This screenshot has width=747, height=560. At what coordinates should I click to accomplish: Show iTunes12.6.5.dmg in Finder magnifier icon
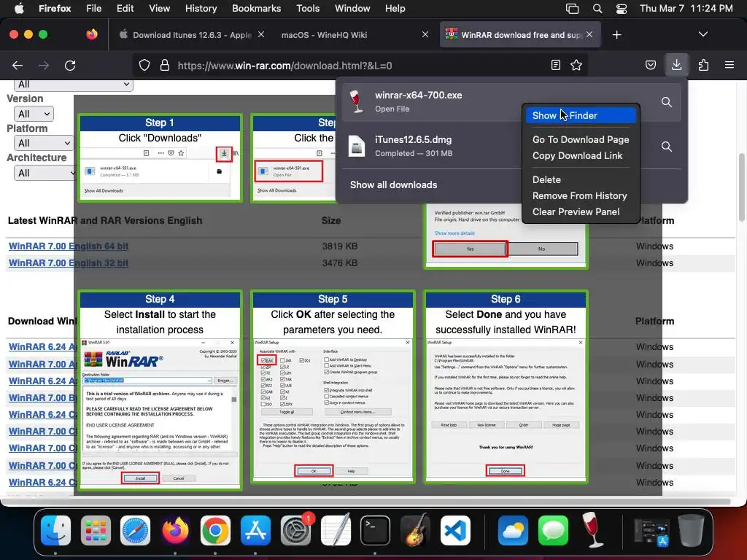[667, 147]
